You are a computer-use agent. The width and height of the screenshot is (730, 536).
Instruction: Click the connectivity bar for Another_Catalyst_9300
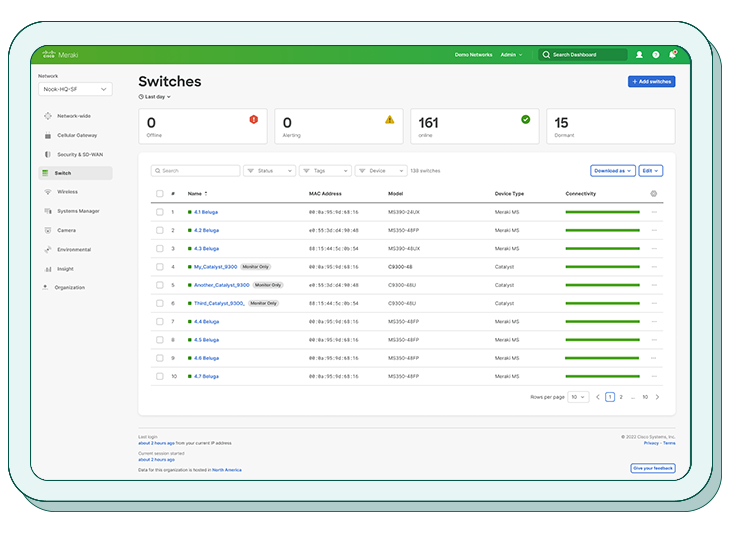coord(602,285)
